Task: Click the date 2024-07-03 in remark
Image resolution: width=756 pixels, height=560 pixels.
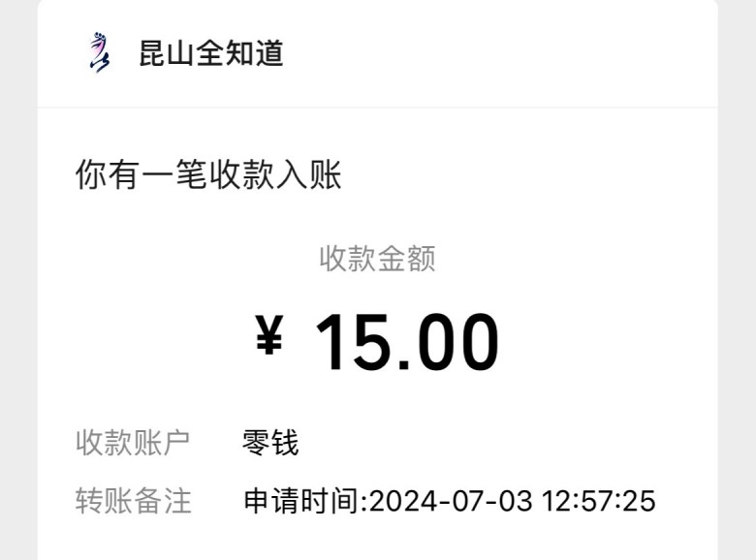Action: click(454, 501)
